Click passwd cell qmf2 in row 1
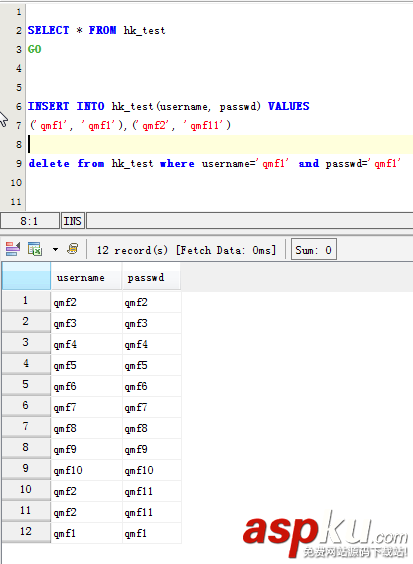413x564 pixels. tap(151, 302)
